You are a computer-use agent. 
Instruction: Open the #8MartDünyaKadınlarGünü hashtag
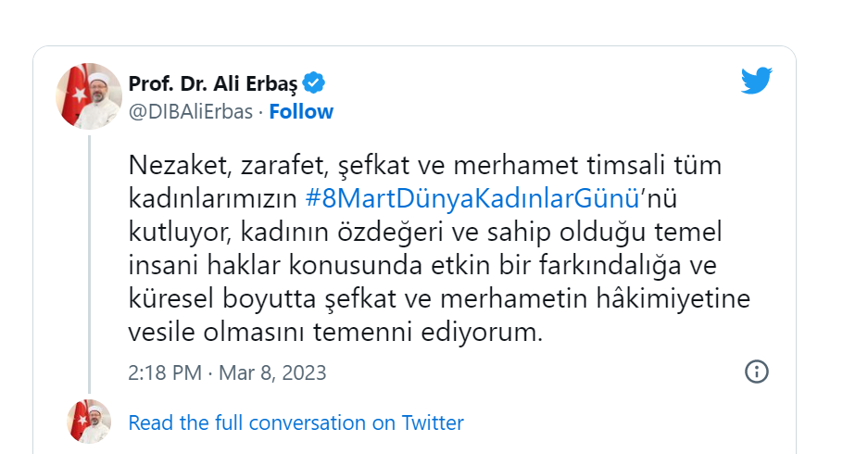coord(473,197)
